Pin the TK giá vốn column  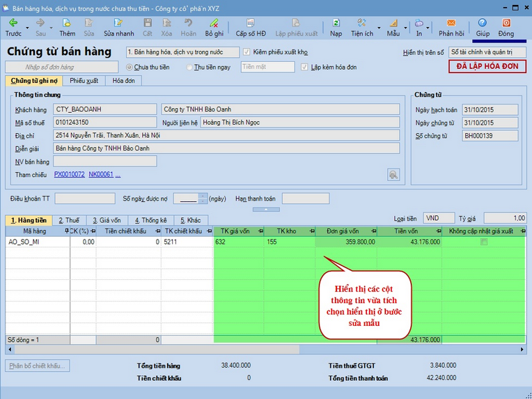click(260, 231)
